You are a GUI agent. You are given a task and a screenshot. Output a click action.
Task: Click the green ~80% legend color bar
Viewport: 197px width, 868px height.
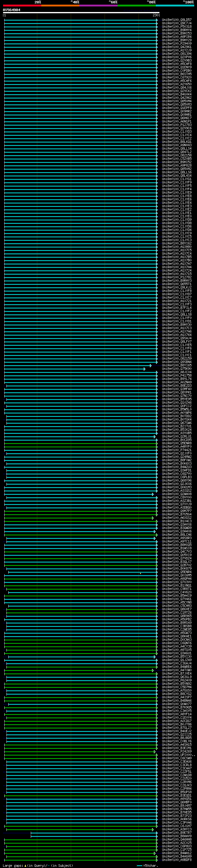(137, 6)
